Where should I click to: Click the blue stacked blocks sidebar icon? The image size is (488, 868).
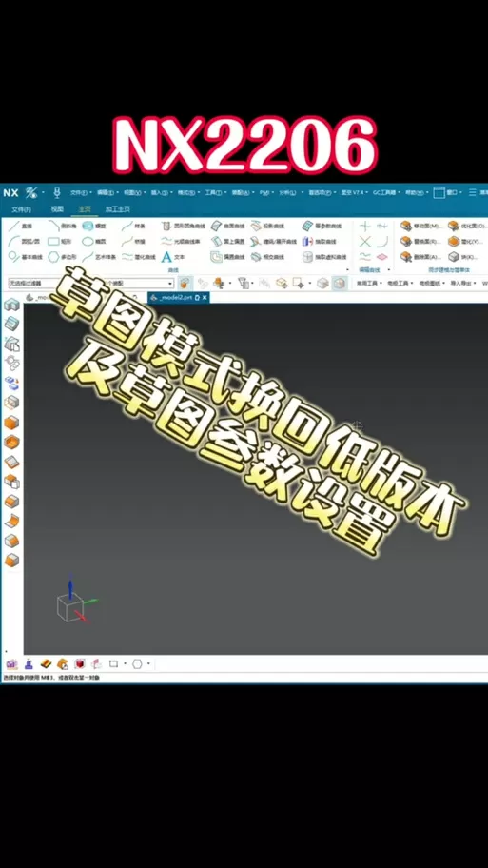(x=11, y=383)
